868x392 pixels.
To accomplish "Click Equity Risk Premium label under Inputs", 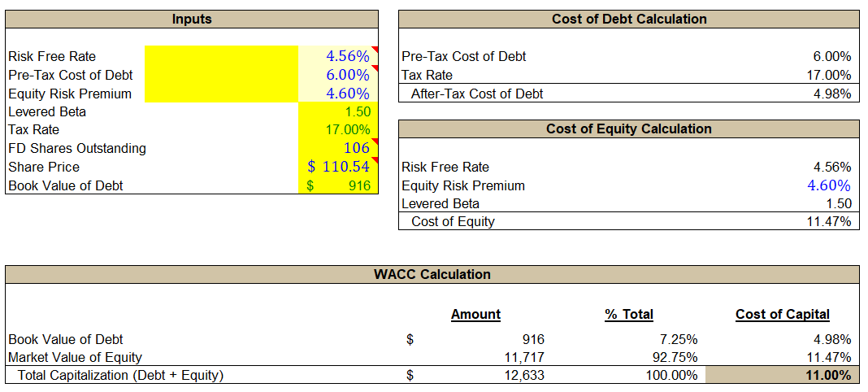I will [x=70, y=94].
